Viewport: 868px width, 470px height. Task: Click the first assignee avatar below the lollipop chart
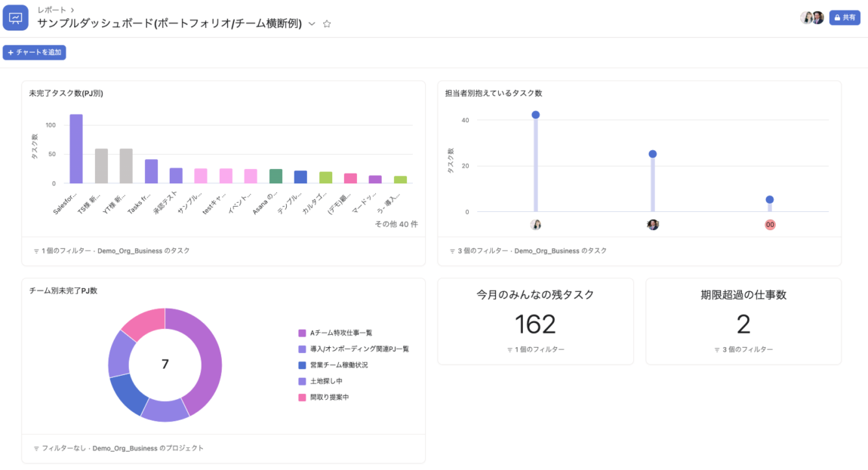[535, 224]
